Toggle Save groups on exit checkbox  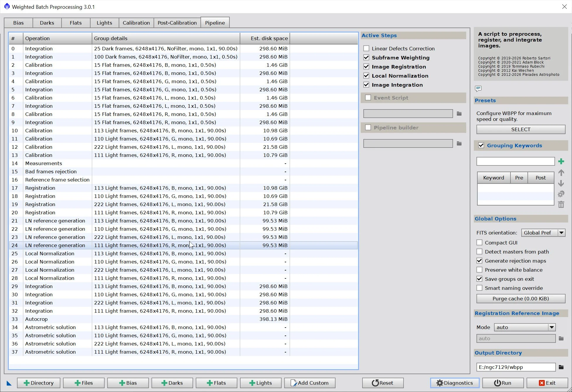[x=479, y=279]
